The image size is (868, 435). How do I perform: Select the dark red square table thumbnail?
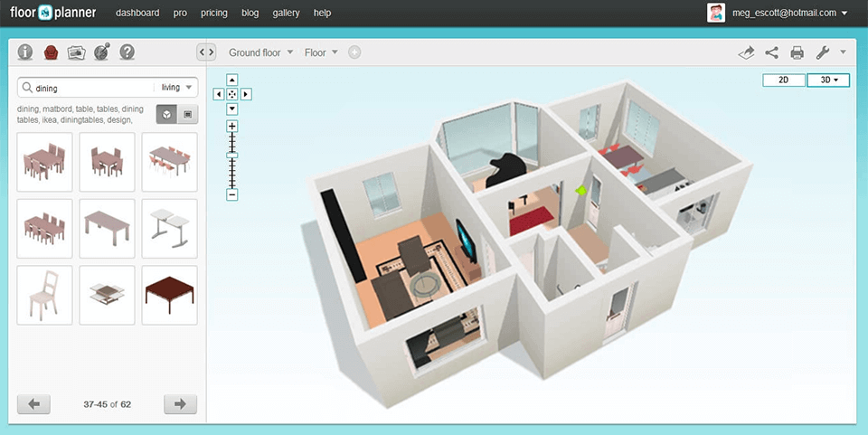tap(170, 295)
